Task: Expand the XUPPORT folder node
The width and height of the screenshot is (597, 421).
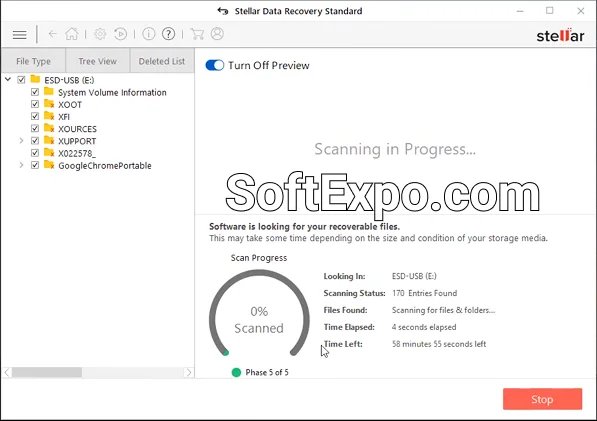Action: (21, 141)
